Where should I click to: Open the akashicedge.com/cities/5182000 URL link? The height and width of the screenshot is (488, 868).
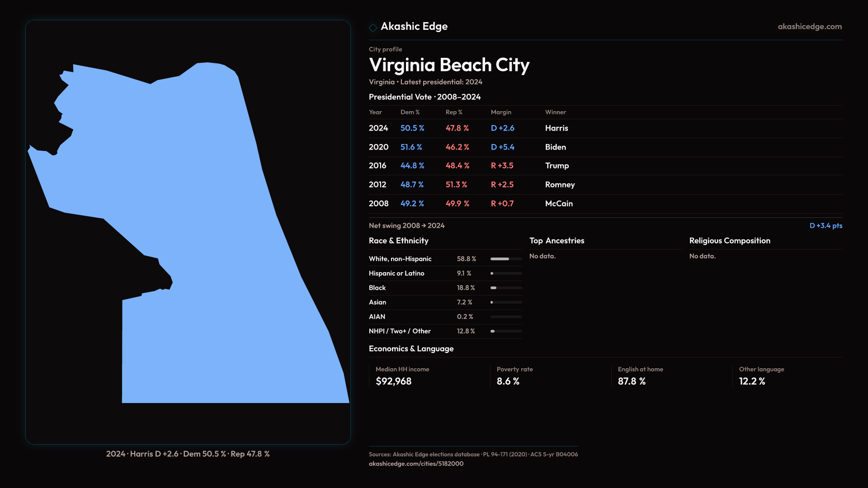coord(416,464)
